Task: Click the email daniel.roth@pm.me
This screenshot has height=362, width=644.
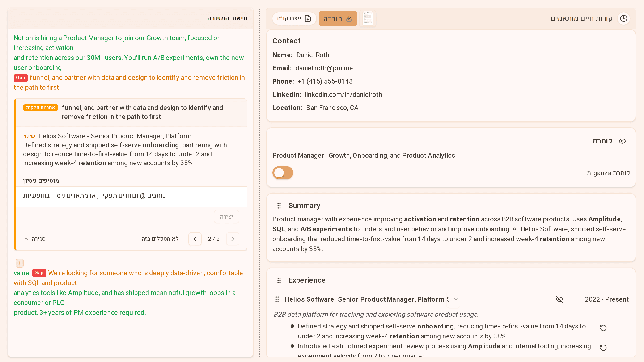Action: tap(324, 68)
